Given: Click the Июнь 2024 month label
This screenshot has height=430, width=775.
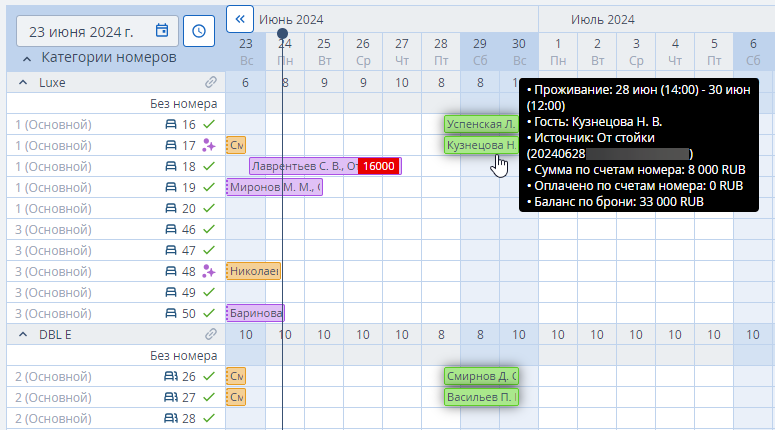Looking at the screenshot, I should pyautogui.click(x=291, y=20).
